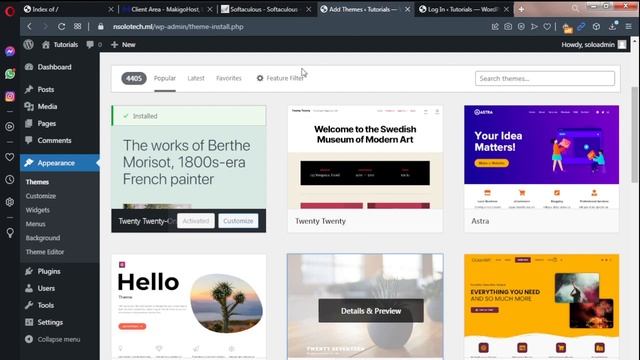Open WhatsApp in the Opera sidebar

click(x=10, y=74)
